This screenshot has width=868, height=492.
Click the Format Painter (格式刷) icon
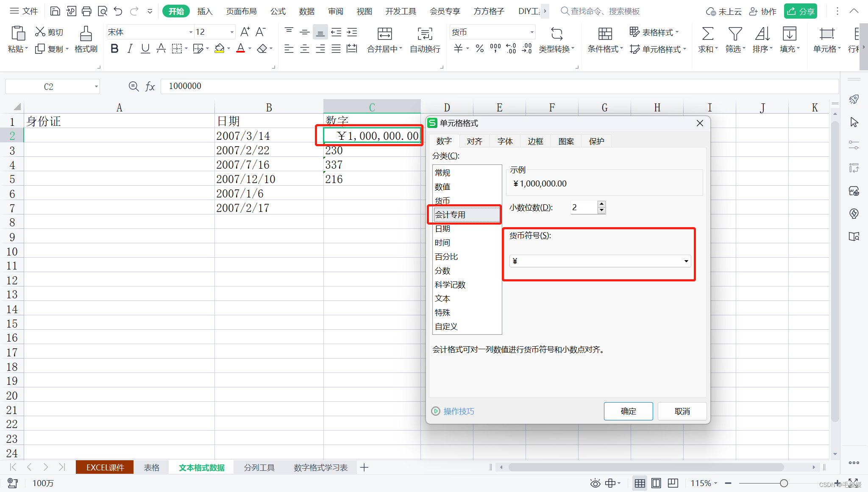click(86, 34)
